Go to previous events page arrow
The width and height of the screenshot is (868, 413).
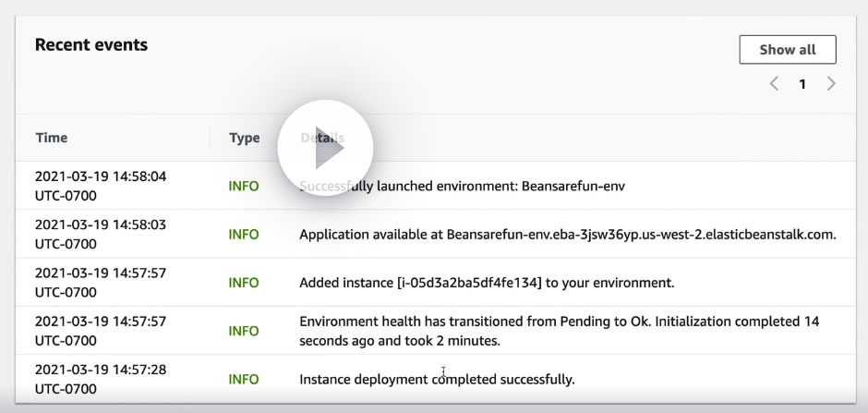point(774,84)
